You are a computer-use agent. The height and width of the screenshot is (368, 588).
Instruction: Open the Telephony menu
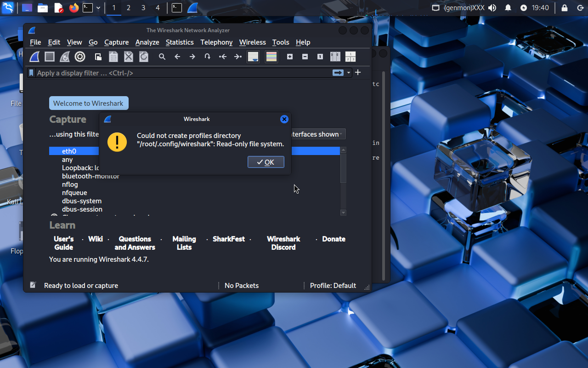click(216, 42)
